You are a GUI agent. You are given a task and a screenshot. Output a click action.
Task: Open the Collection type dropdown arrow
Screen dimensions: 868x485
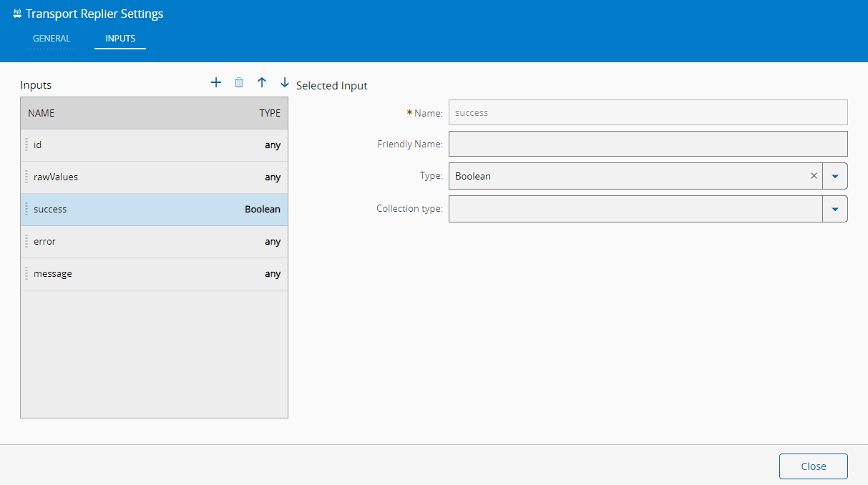(834, 209)
